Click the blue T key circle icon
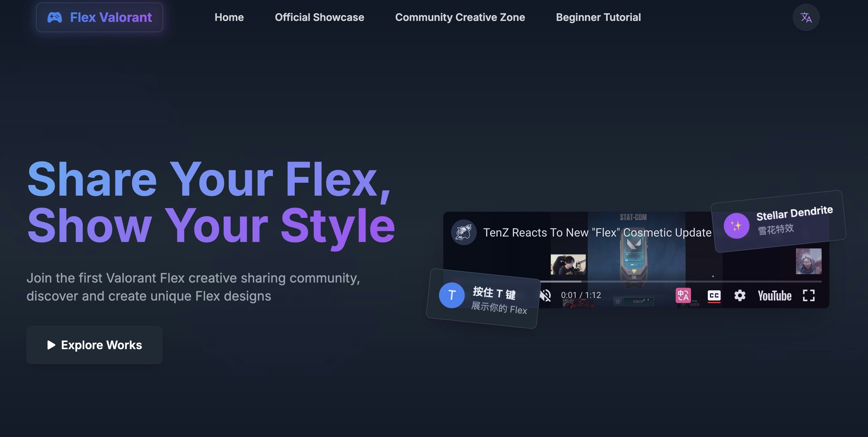 (451, 295)
